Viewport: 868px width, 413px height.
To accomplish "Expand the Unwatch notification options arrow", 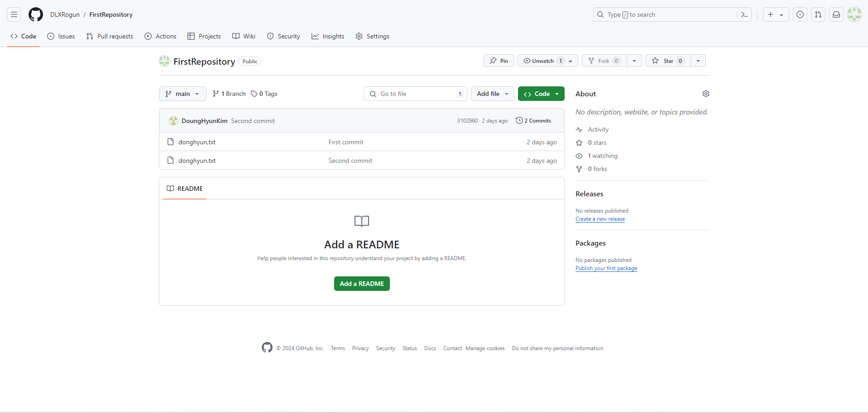I will [571, 61].
